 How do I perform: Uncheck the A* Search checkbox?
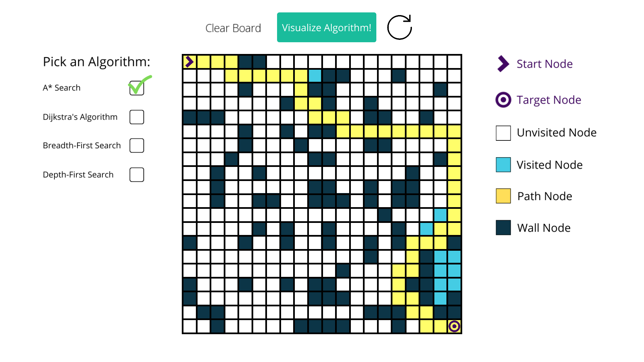pos(137,88)
